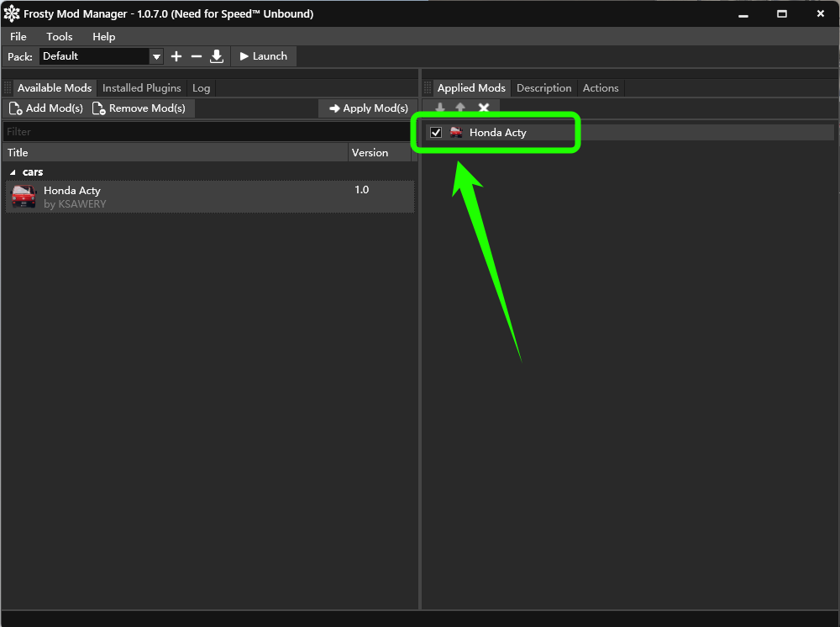Uncheck the Honda Acty applied mod checkbox
The image size is (840, 627).
pyautogui.click(x=436, y=132)
